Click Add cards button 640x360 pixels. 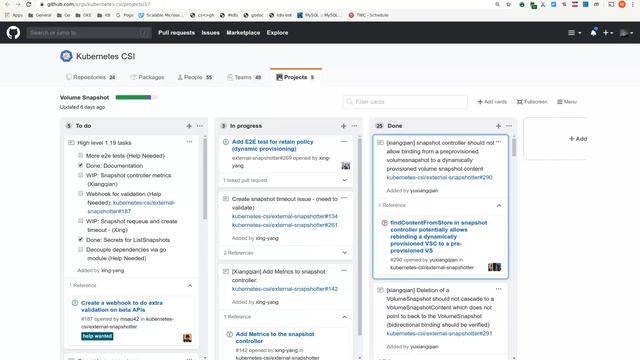click(492, 102)
